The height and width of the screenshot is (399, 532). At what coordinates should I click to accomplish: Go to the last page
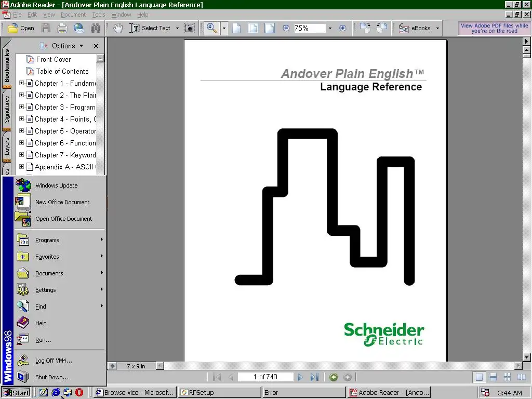click(x=314, y=377)
